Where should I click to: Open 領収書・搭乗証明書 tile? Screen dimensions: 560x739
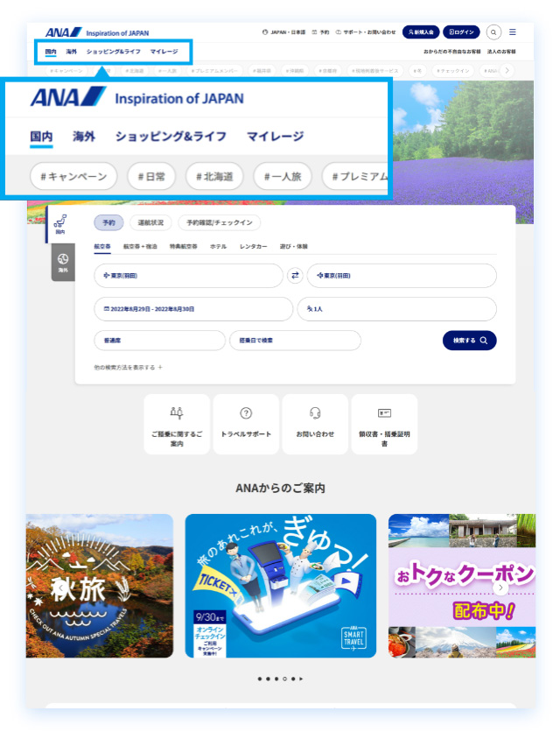384,424
